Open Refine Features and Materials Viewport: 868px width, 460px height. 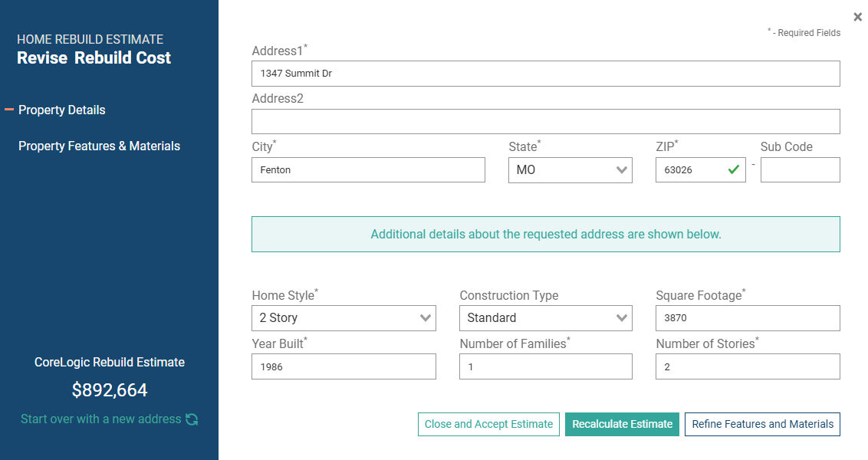[x=762, y=424]
